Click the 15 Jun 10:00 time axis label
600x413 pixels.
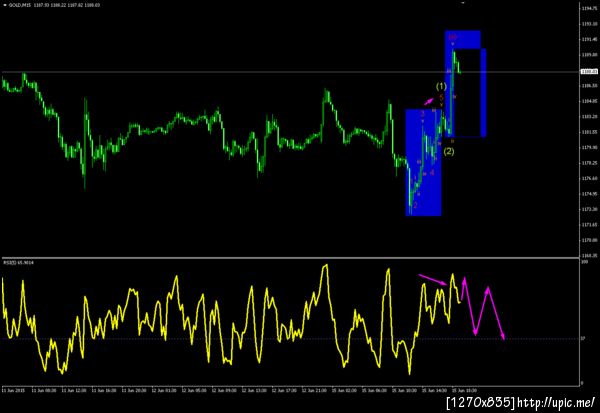pyautogui.click(x=404, y=391)
